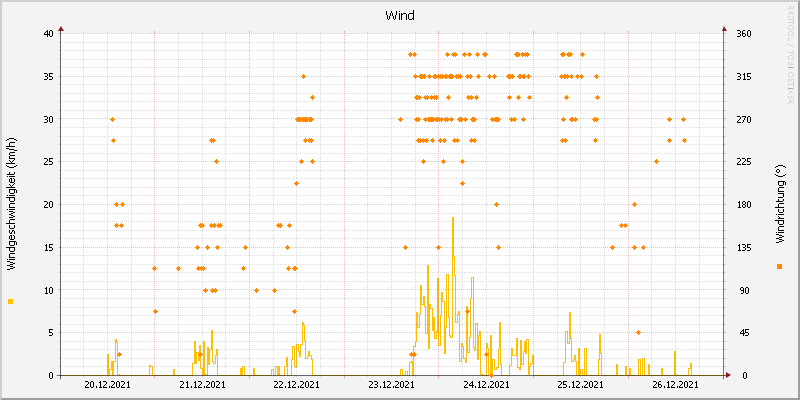Click date label 20.12.2021
Image resolution: width=800 pixels, height=400 pixels.
(x=107, y=385)
